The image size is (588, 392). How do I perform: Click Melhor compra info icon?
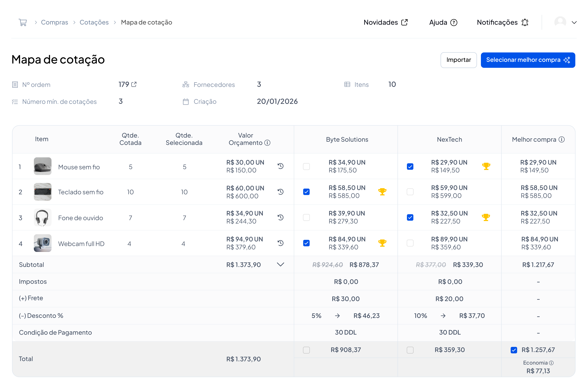562,140
